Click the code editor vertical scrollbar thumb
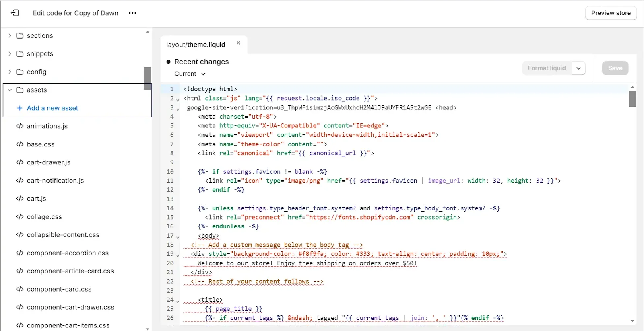The width and height of the screenshot is (644, 331). tap(632, 99)
